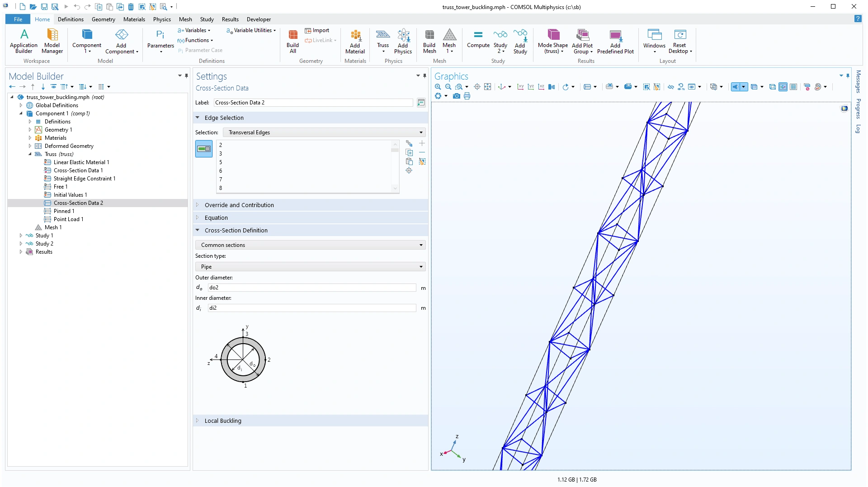
Task: Click Zoom Extents in Graphics toolbar
Action: (487, 87)
